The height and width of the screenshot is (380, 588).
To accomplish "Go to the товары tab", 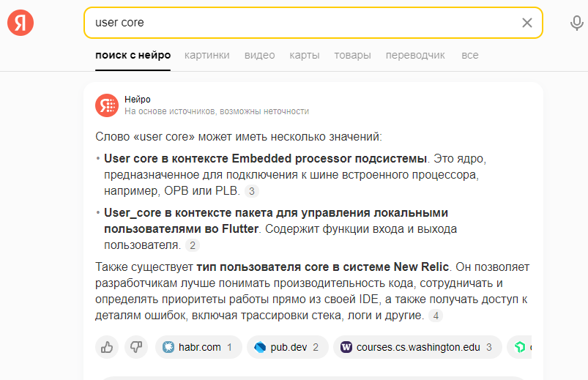I will point(352,55).
